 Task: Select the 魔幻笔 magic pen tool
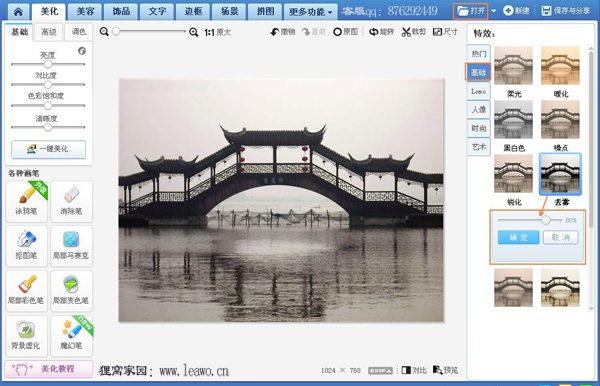click(71, 336)
